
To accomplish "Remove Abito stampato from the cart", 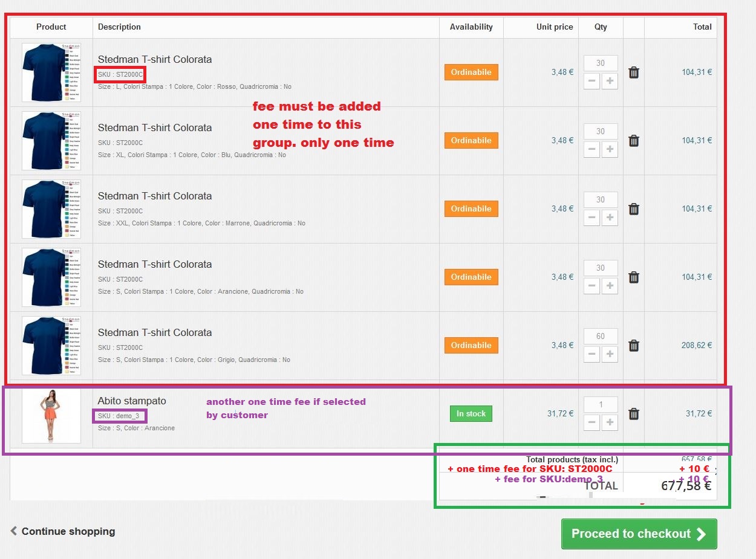I will [633, 414].
